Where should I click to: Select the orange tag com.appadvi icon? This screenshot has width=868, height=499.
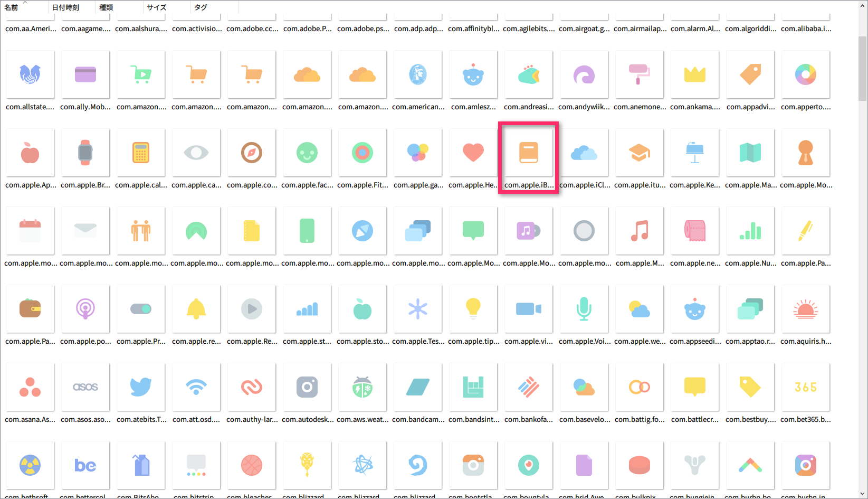750,74
